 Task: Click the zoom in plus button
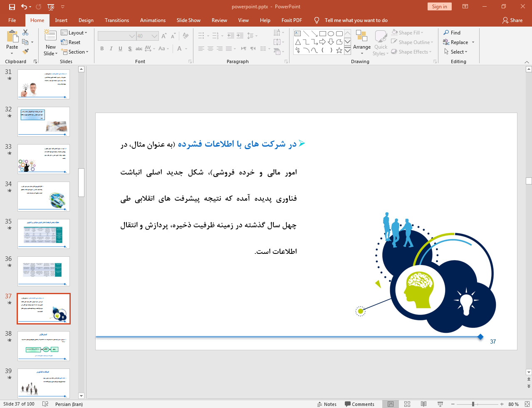(x=502, y=404)
